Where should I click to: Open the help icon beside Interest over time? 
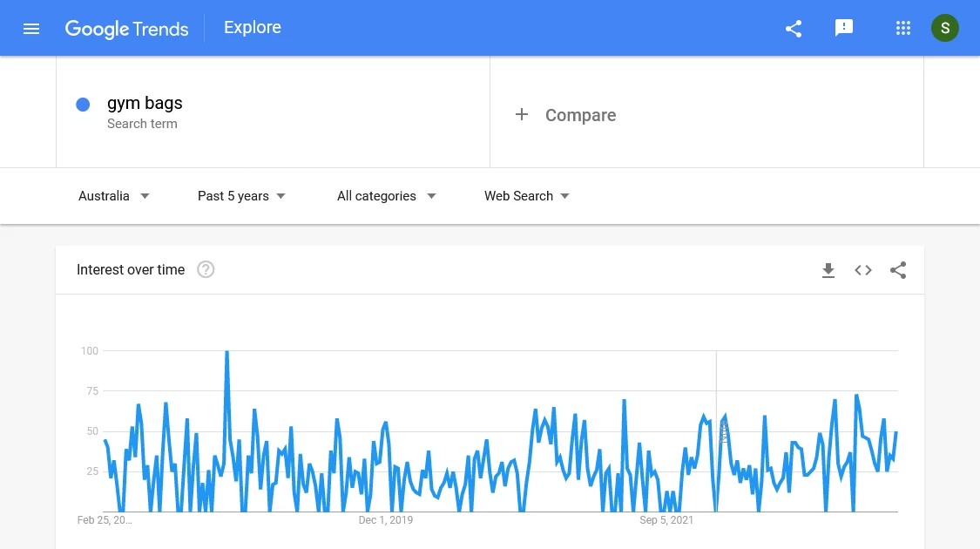click(x=206, y=269)
